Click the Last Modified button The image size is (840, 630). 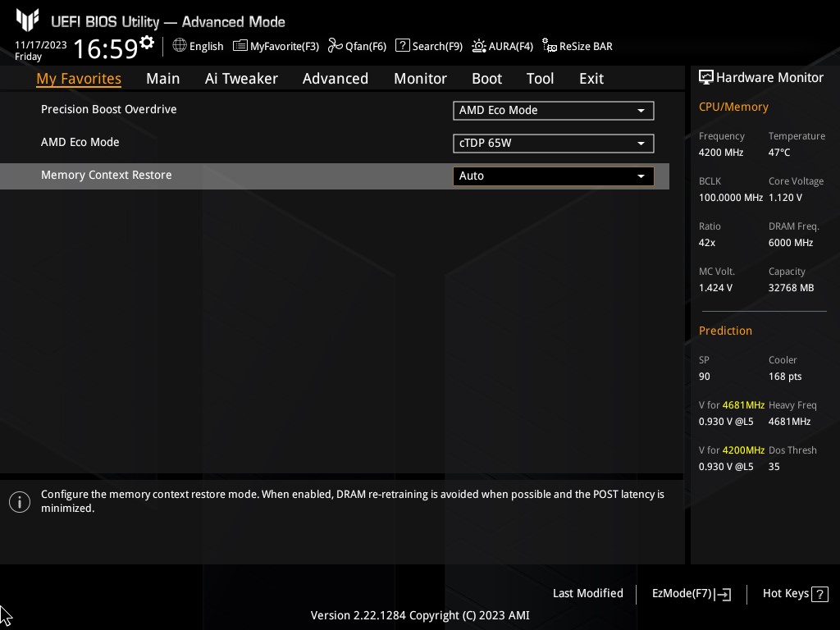[x=587, y=593]
